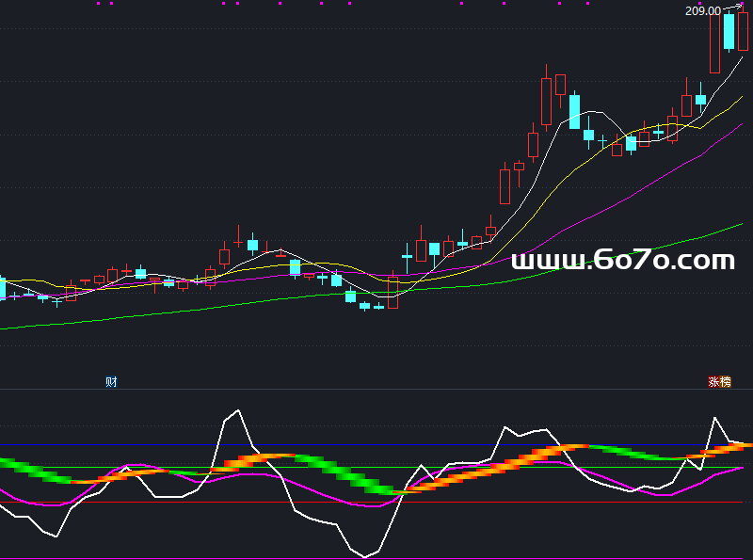Click the leftmost magenta dot at top edge
The image size is (753, 560).
[99, 4]
